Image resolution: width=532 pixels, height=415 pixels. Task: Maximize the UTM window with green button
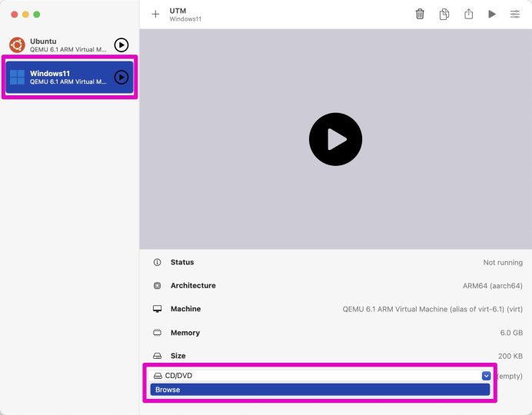point(37,15)
